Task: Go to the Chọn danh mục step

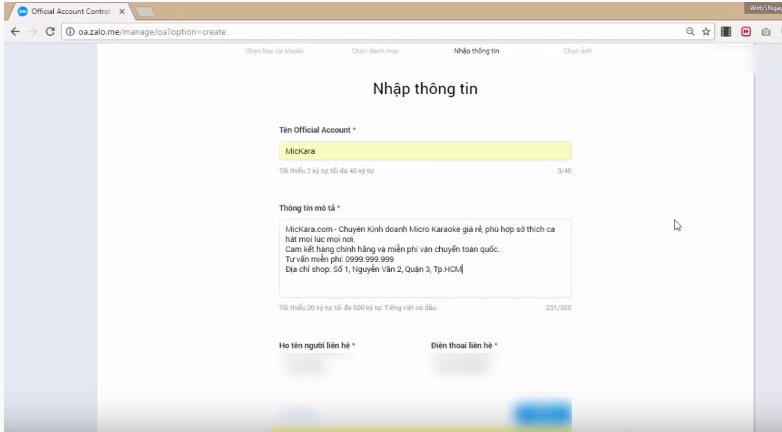Action: coord(375,51)
